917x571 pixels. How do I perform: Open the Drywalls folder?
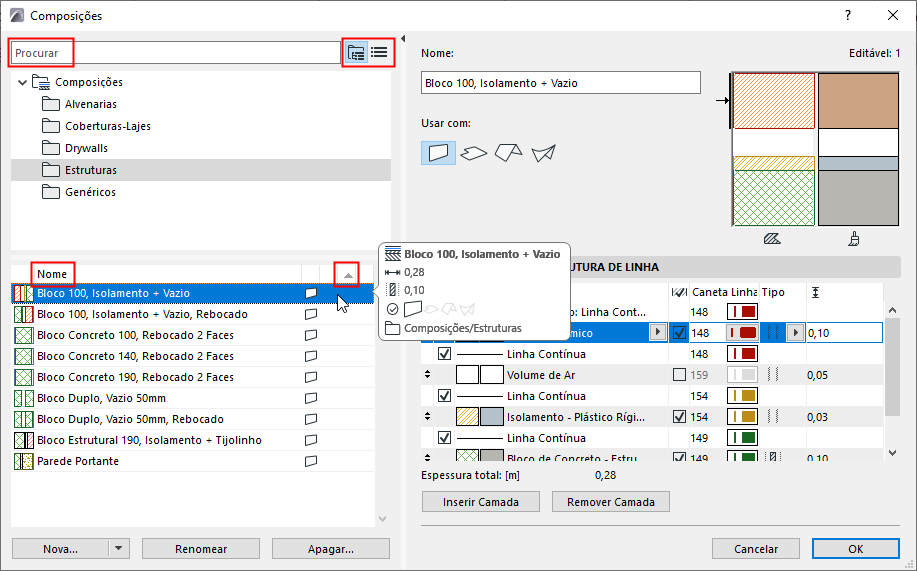86,148
